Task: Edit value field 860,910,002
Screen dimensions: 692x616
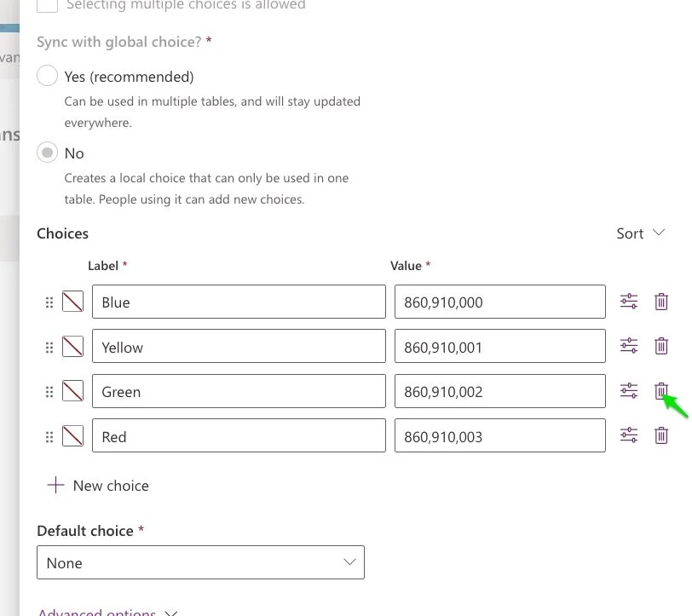Action: coord(500,391)
